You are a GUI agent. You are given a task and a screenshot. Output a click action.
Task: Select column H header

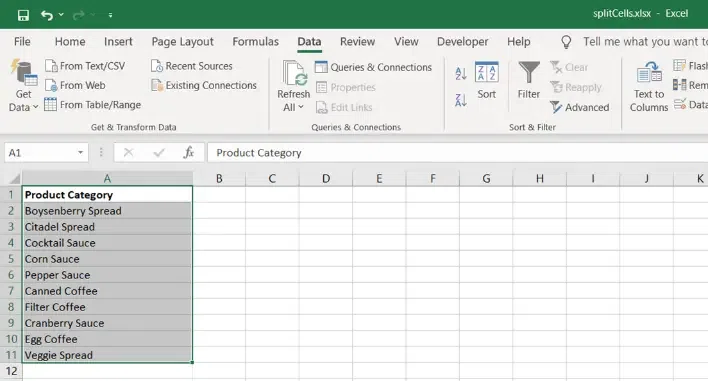pyautogui.click(x=540, y=178)
